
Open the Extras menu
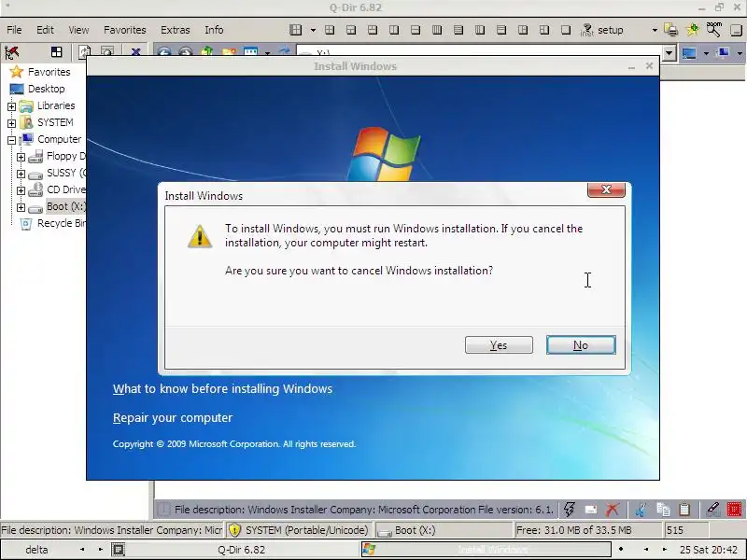pos(176,30)
